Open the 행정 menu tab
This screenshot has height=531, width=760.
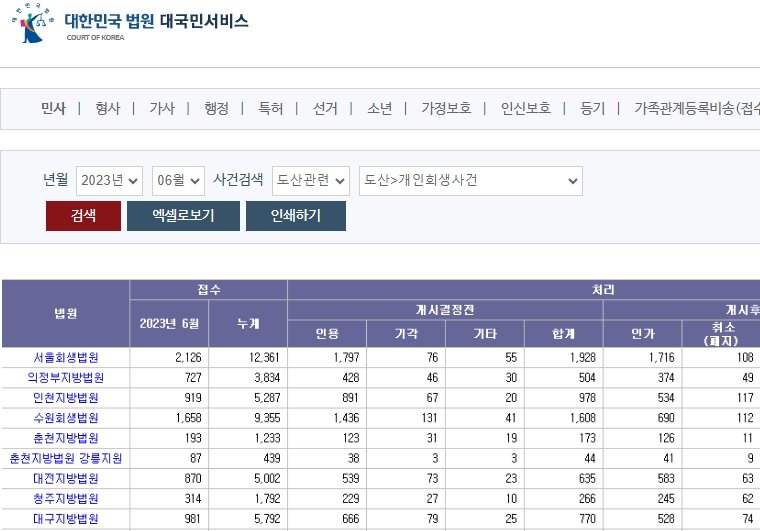tap(216, 108)
